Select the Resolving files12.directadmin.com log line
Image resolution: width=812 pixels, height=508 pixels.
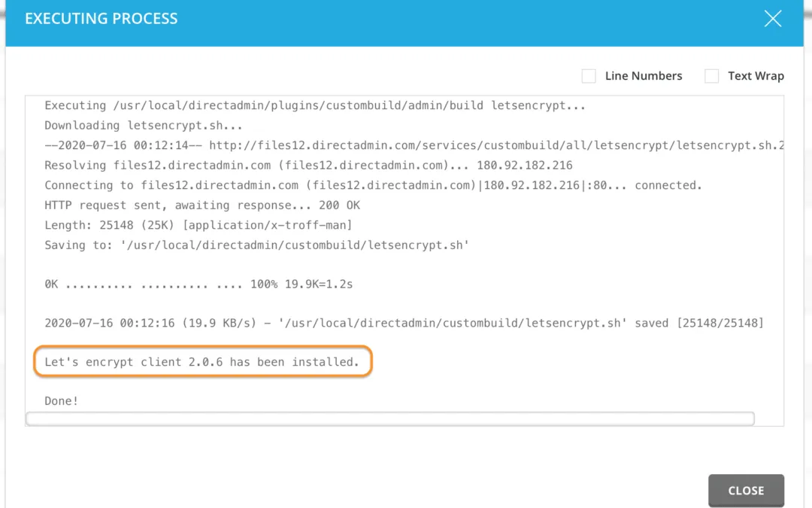click(248, 165)
